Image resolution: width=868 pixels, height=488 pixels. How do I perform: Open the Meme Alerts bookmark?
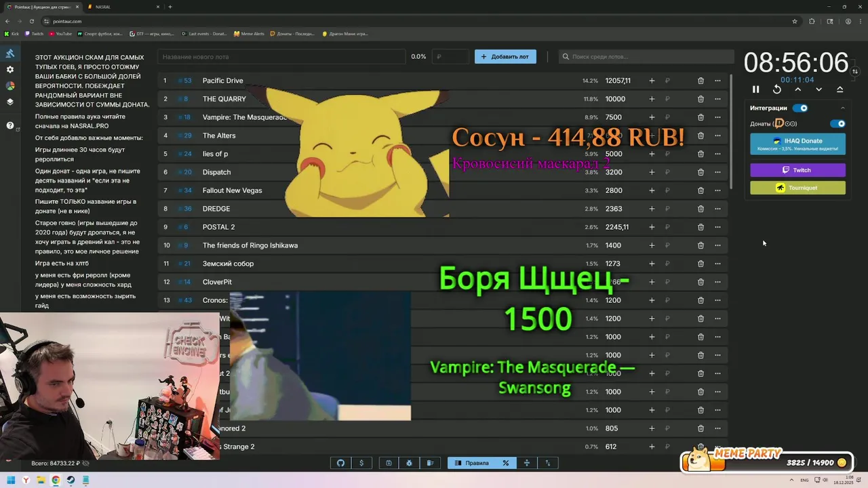click(x=249, y=33)
